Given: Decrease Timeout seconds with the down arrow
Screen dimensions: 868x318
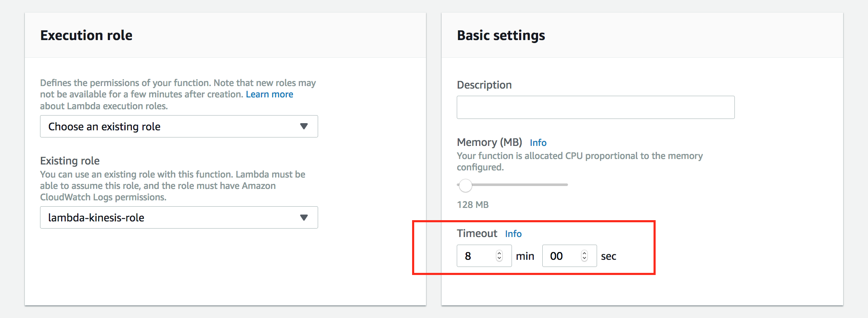Looking at the screenshot, I should pyautogui.click(x=584, y=259).
